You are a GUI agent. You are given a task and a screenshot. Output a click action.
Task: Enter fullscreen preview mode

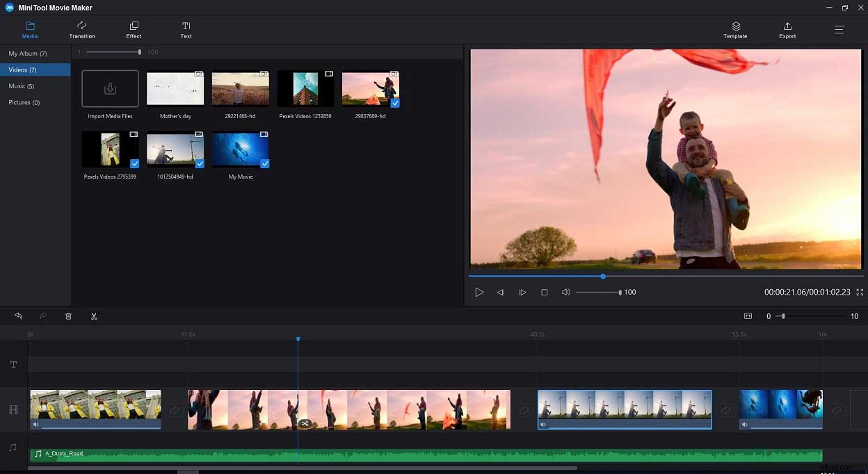pos(860,292)
